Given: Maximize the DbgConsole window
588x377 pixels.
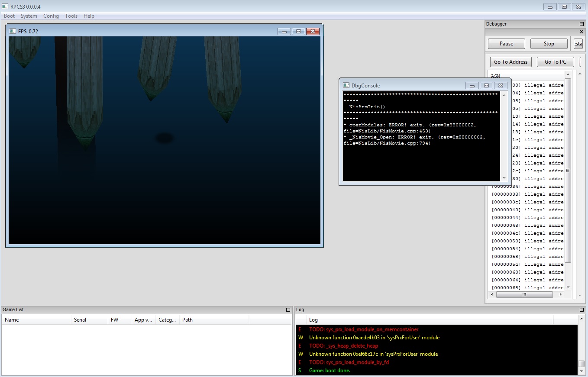Looking at the screenshot, I should pos(486,86).
